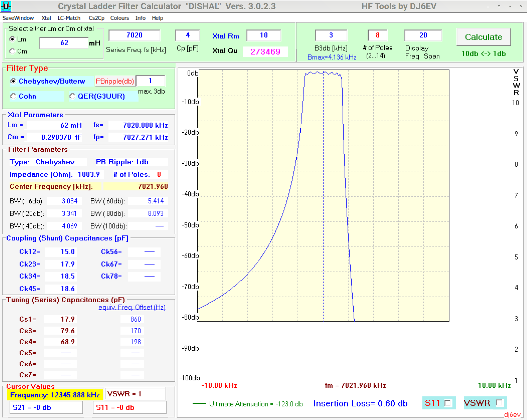Image resolution: width=527 pixels, height=420 pixels.
Task: Select the Lm radio button
Action: [12, 39]
